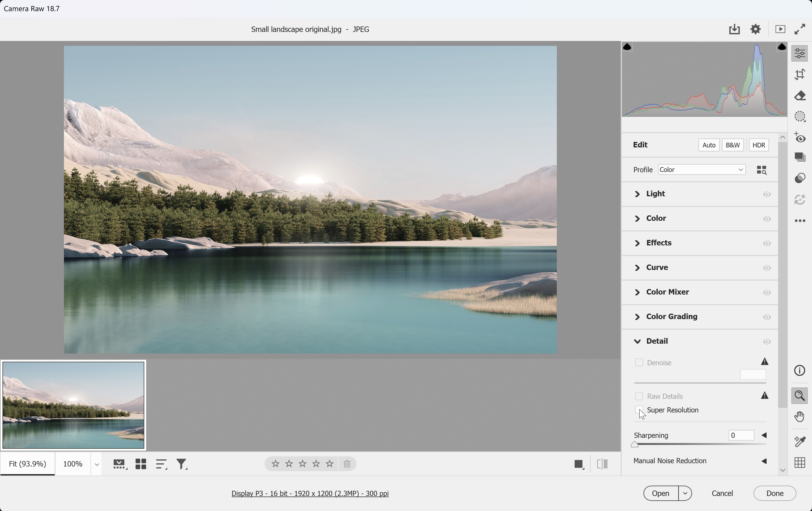
Task: Select the Masking tool icon
Action: [800, 117]
